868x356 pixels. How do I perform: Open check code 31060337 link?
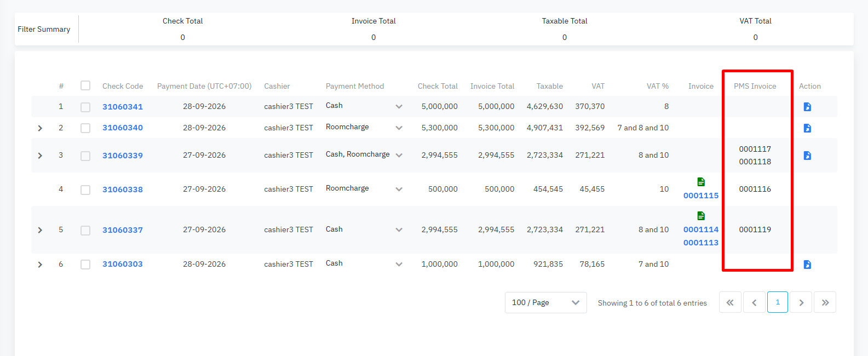123,230
